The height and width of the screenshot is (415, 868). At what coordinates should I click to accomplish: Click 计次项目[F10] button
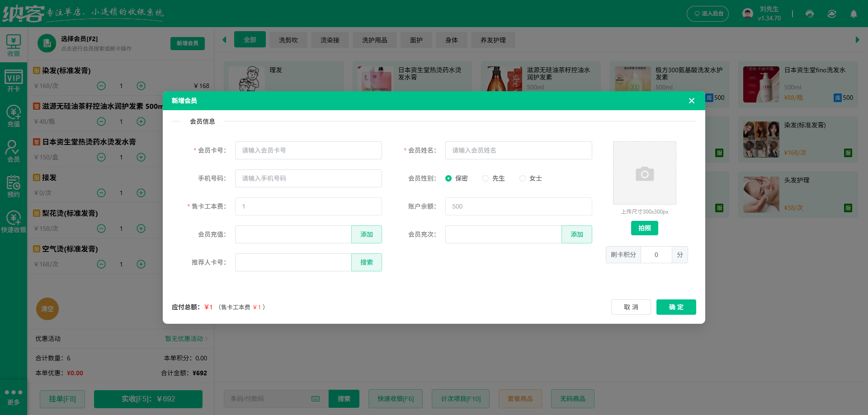[x=461, y=399]
